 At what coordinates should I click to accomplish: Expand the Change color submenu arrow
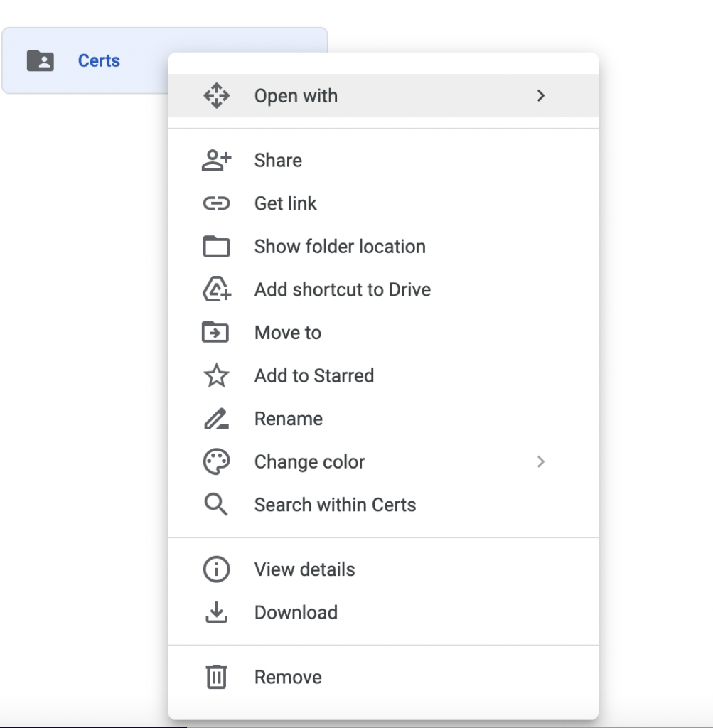[541, 461]
